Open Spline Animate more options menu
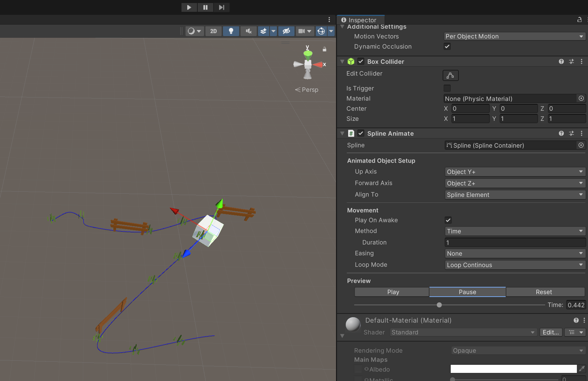 [582, 133]
